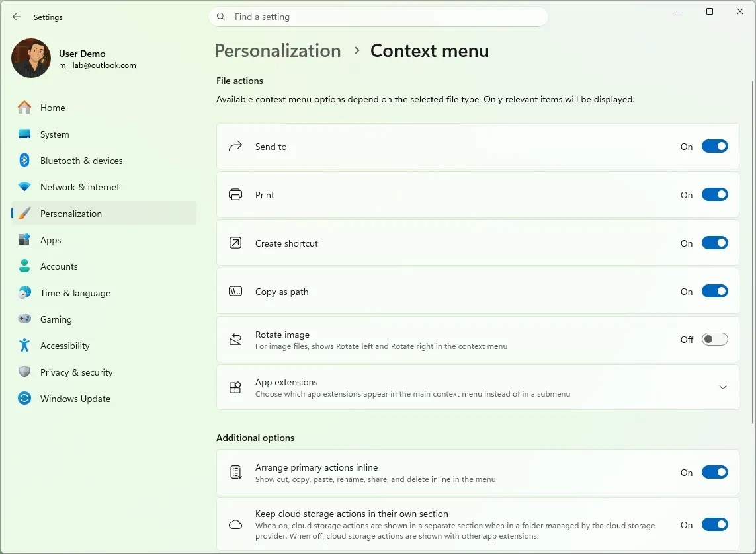Enable the Rotate image toggle
This screenshot has height=554, width=756.
(714, 340)
